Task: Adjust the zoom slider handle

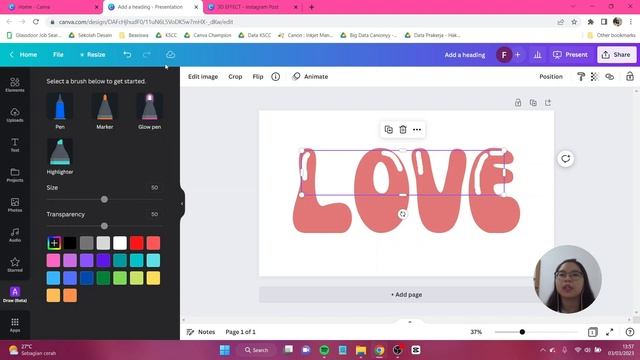Action: coord(522,332)
